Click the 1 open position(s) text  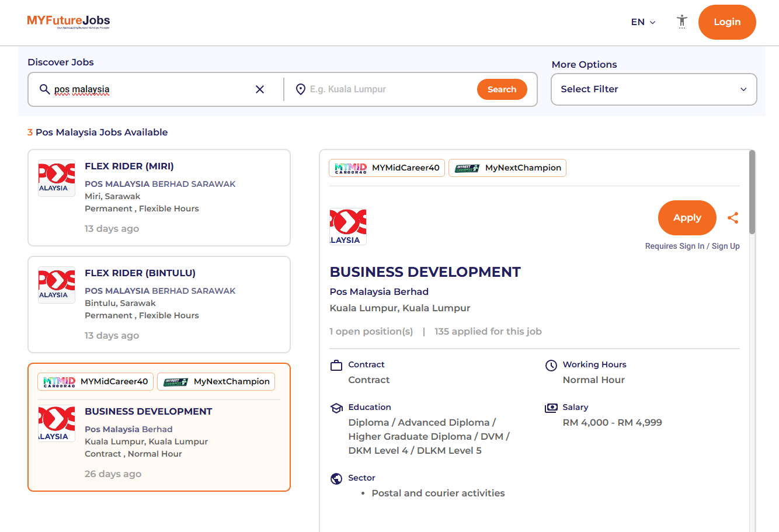(x=371, y=331)
